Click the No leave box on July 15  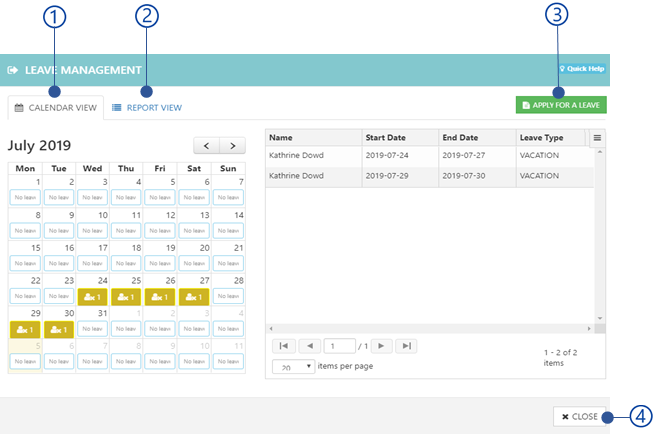25,263
